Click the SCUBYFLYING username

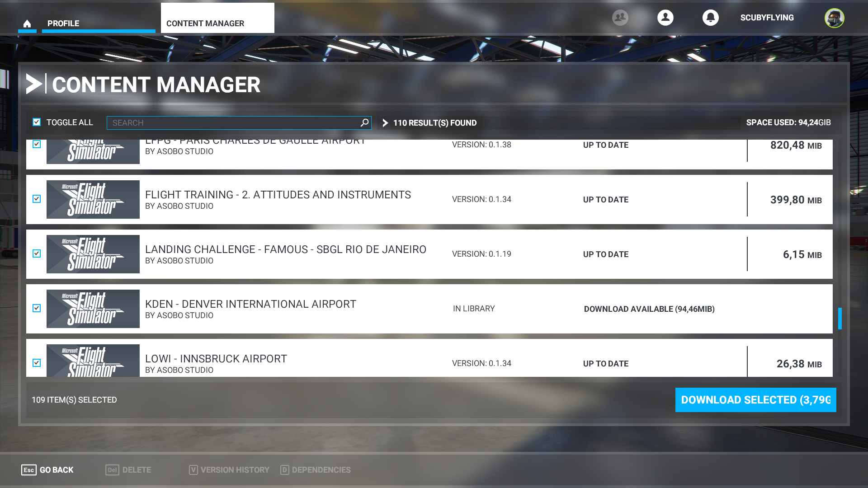(x=767, y=18)
